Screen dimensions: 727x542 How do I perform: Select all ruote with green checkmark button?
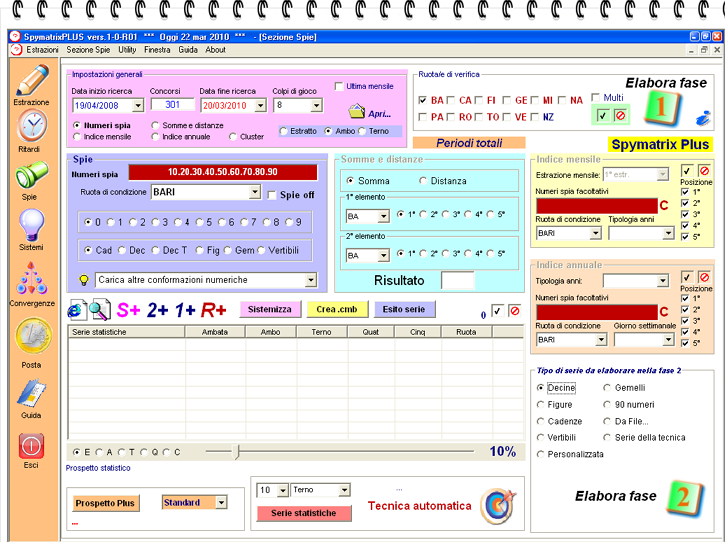pos(602,115)
